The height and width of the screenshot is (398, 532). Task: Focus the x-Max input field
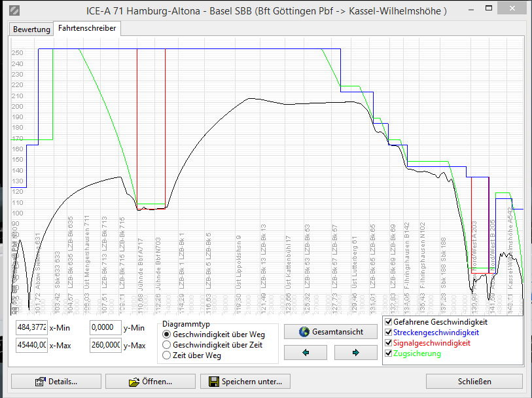coord(31,345)
